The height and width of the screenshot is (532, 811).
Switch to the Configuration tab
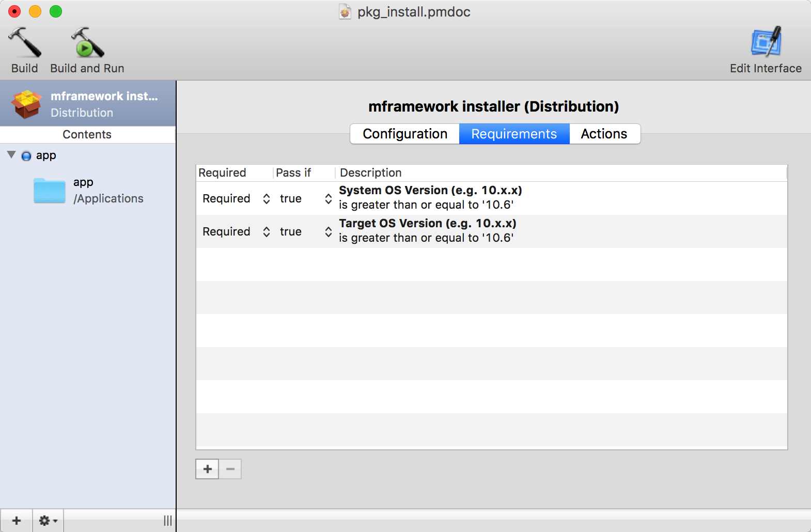click(x=405, y=134)
